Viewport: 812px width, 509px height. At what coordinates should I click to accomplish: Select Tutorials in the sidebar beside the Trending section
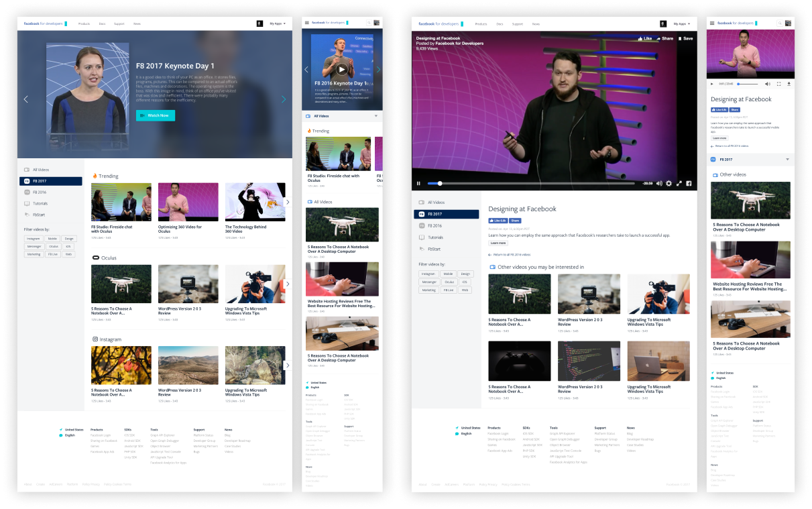41,203
